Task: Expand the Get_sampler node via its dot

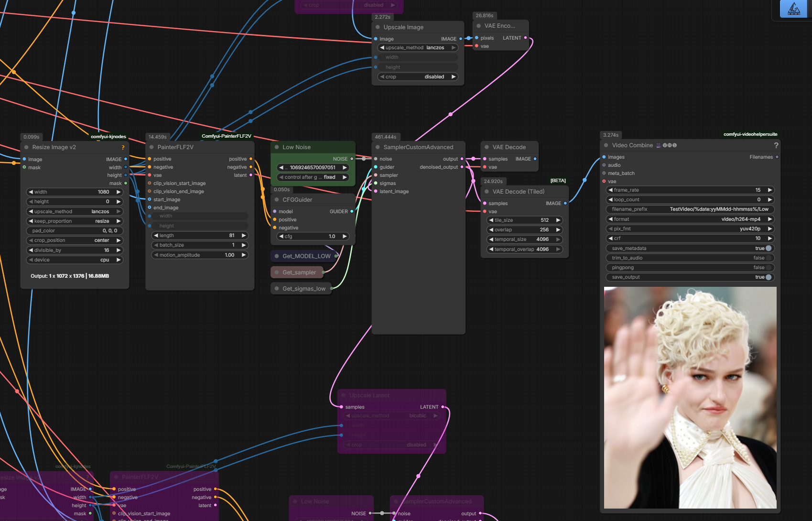Action: pyautogui.click(x=277, y=272)
